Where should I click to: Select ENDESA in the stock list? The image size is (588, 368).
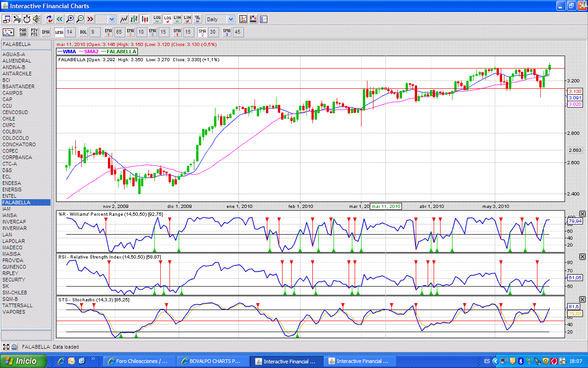pyautogui.click(x=26, y=183)
